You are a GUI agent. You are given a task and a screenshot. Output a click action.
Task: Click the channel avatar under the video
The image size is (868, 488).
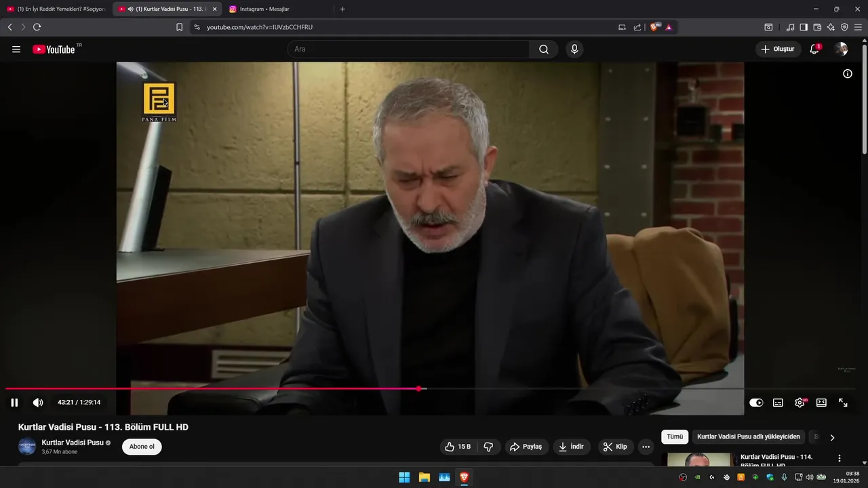point(27,447)
